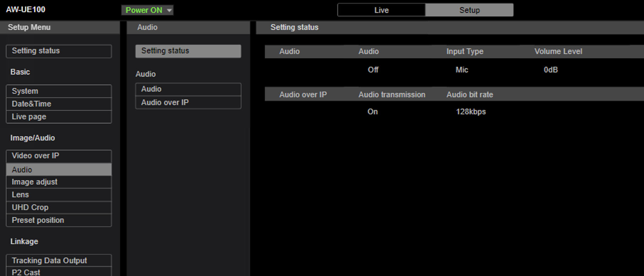Image resolution: width=644 pixels, height=276 pixels.
Task: Open Audio submenu item in middle panel
Action: pyautogui.click(x=188, y=89)
